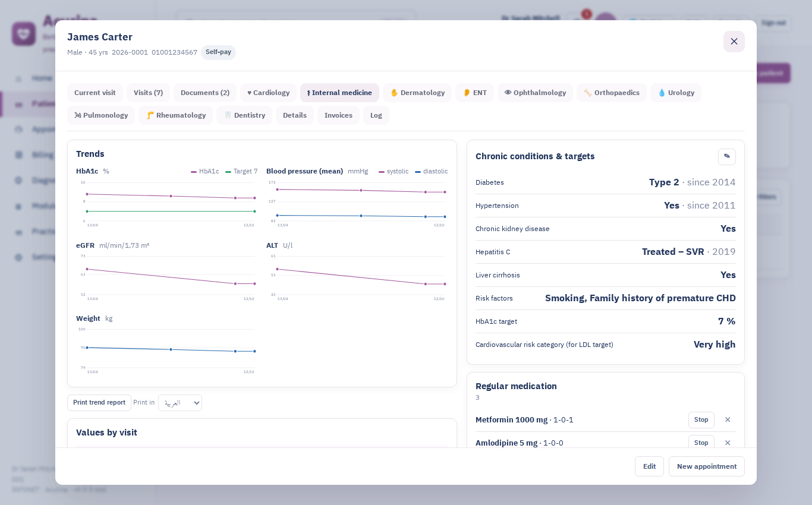Open the Print in language dropdown
The width and height of the screenshot is (812, 505).
click(x=180, y=403)
